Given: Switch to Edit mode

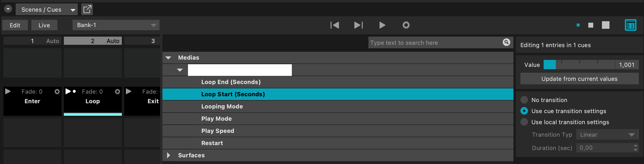Looking at the screenshot, I should [15, 25].
